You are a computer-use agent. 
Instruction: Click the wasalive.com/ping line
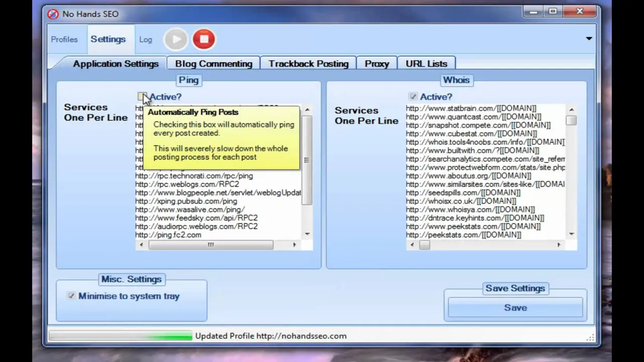coord(190,210)
